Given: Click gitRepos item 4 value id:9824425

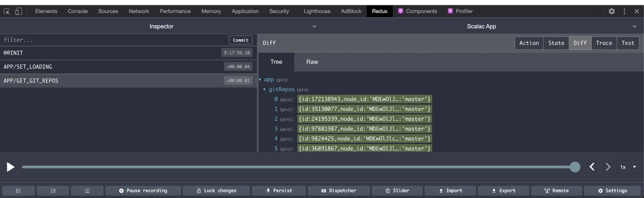Looking at the screenshot, I should click(x=365, y=139).
